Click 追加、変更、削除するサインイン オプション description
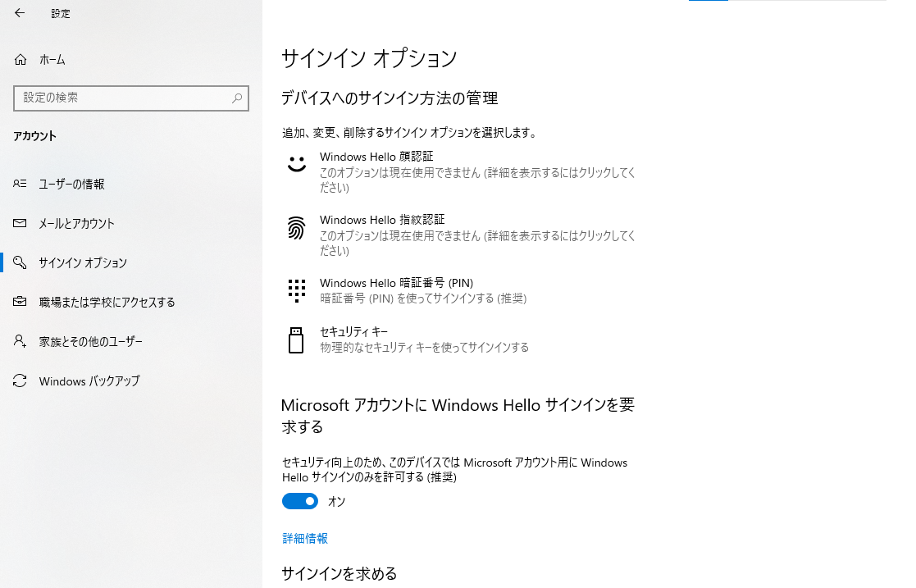Image resolution: width=916 pixels, height=588 pixels. (x=409, y=133)
